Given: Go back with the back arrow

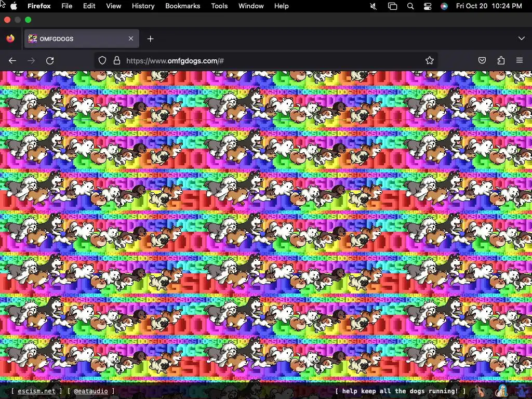Looking at the screenshot, I should 12,61.
